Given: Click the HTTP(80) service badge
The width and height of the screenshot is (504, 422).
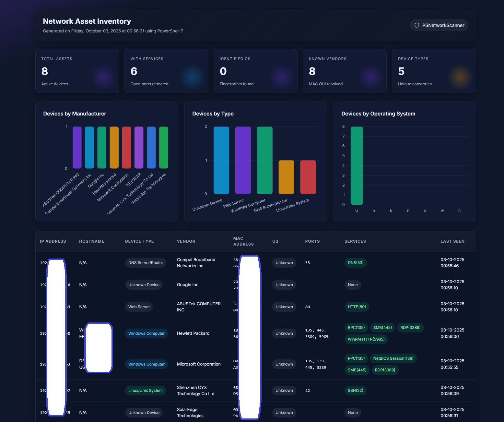Looking at the screenshot, I should [357, 307].
